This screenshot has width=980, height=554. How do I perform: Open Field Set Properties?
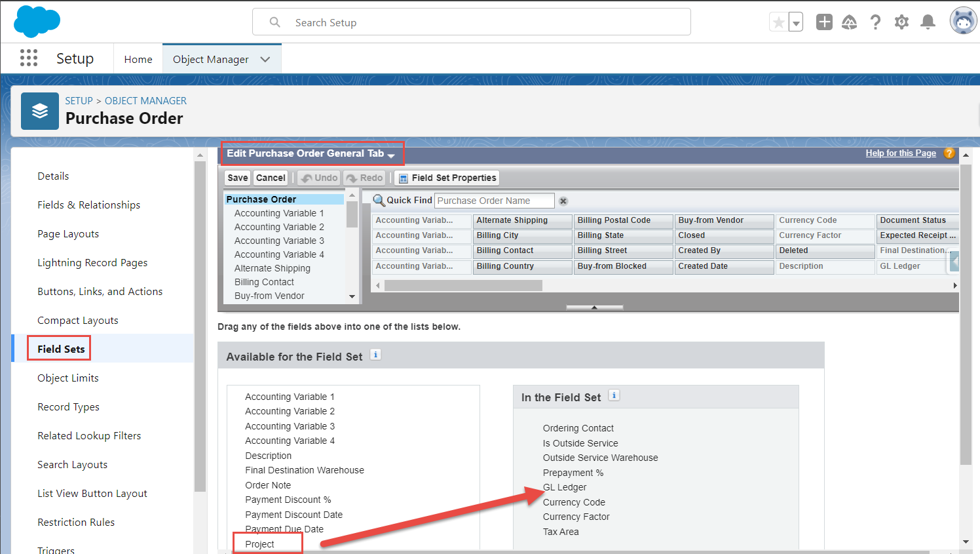click(447, 178)
